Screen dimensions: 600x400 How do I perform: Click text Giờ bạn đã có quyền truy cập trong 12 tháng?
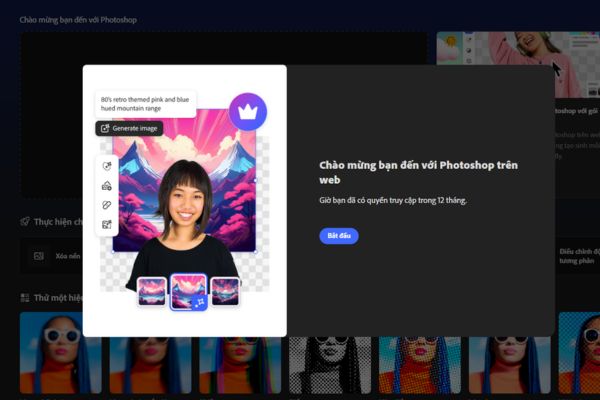pos(393,200)
